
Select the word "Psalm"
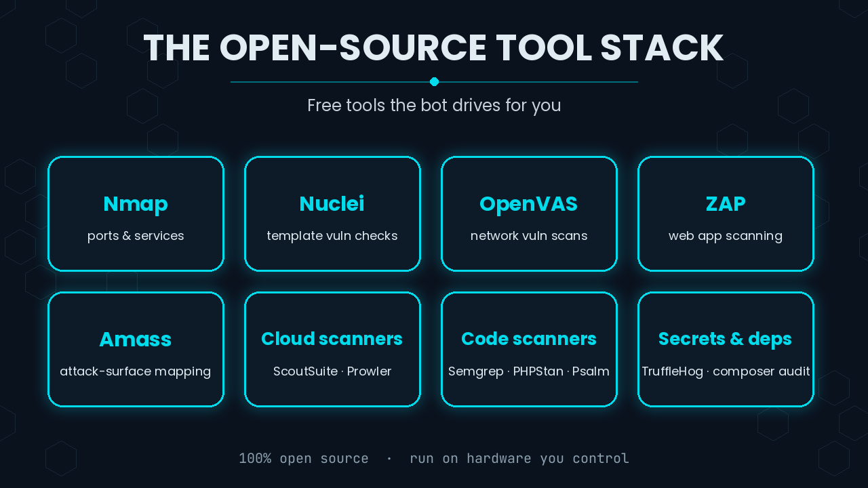point(591,371)
